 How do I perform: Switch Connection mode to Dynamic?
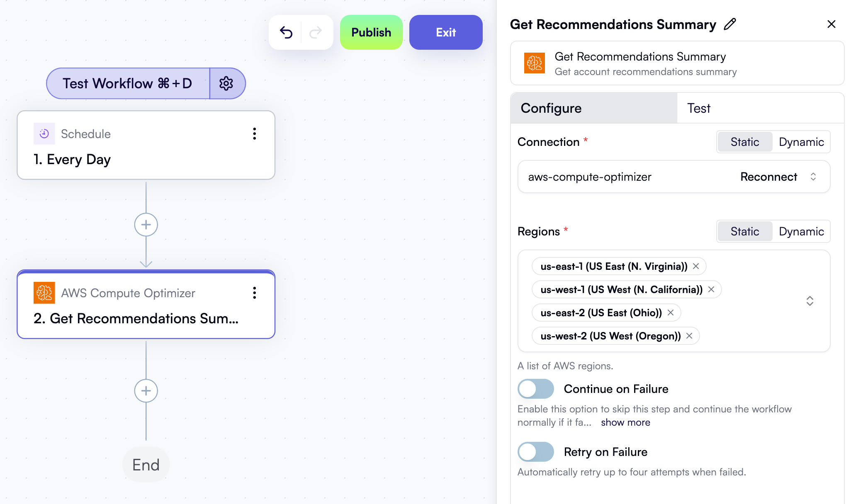click(801, 142)
